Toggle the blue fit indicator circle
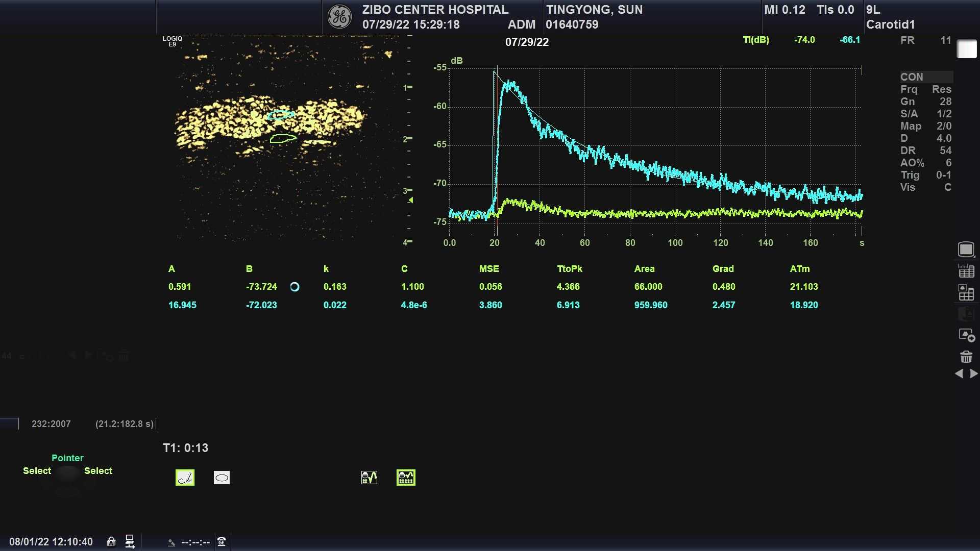This screenshot has height=551, width=980. [295, 287]
